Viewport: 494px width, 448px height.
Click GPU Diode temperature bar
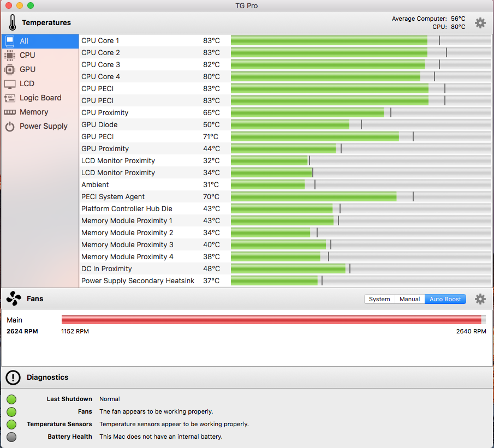click(x=361, y=125)
